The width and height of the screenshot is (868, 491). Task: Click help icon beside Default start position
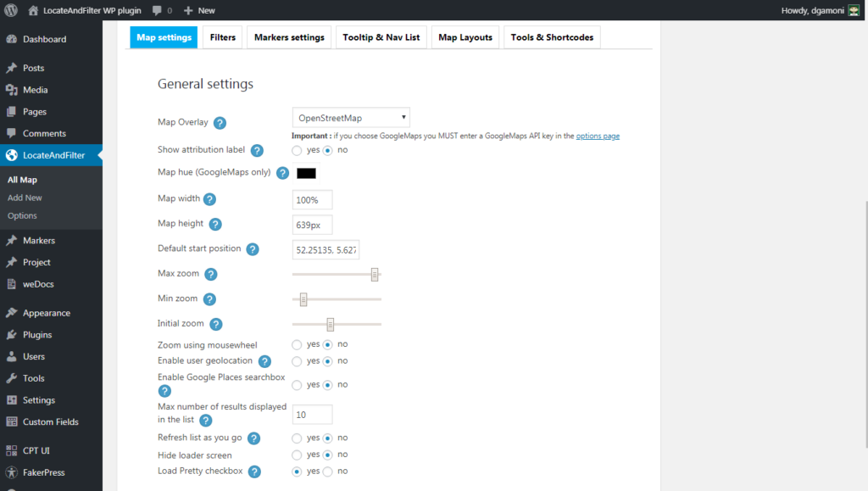pos(252,249)
